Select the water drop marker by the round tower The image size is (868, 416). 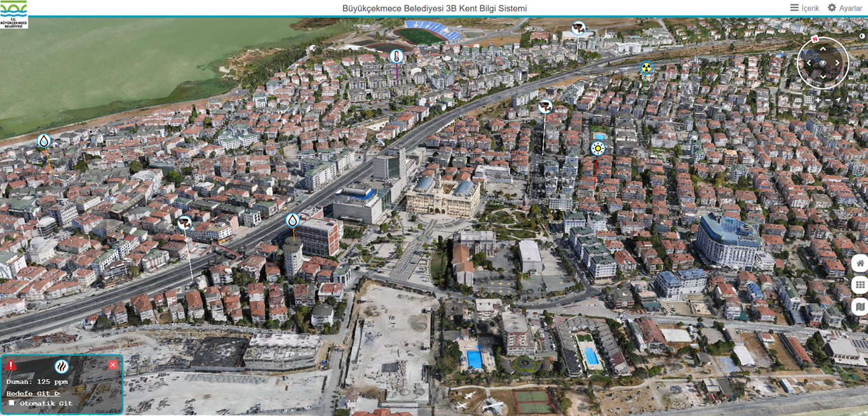coord(292,220)
